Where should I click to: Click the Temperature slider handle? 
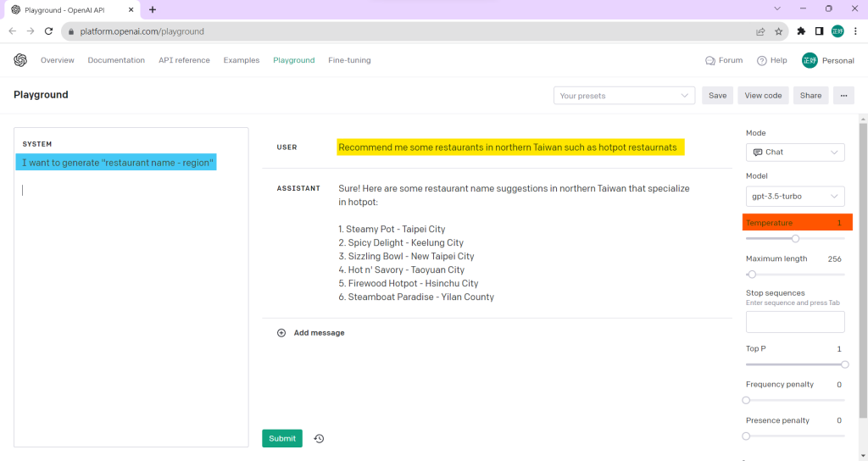795,238
